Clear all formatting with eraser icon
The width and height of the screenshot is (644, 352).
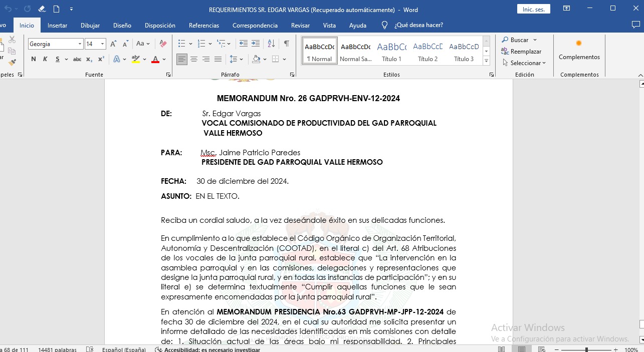[162, 44]
